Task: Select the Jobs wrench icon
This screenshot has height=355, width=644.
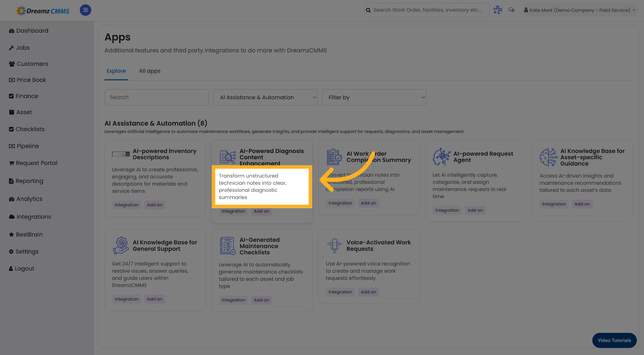Action: pos(11,47)
